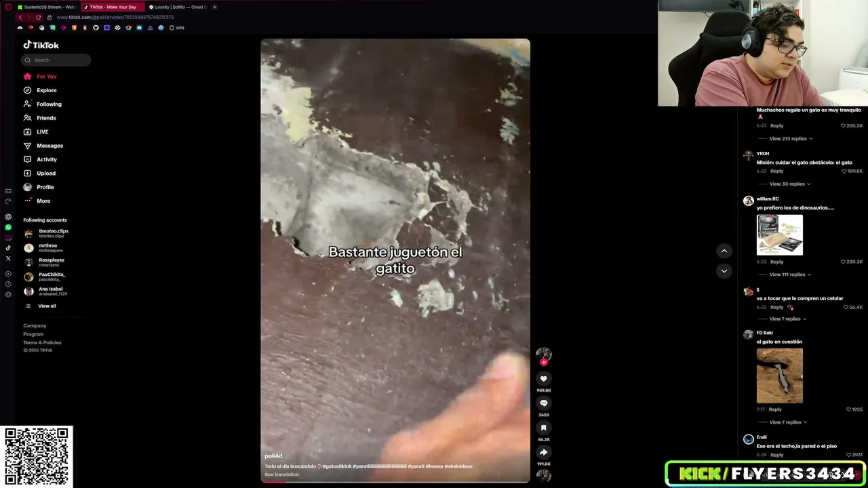Open ChatGPT in the browser sidebar

tap(8, 217)
